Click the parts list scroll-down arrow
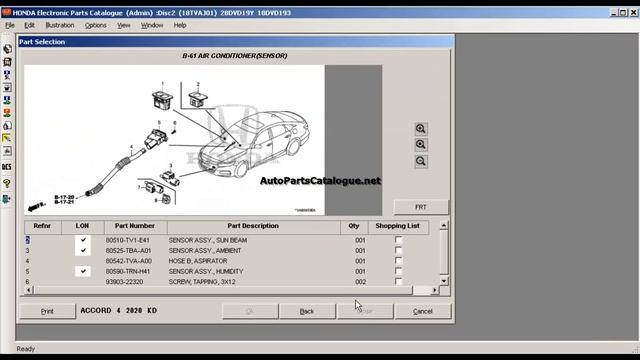This screenshot has width=640, height=360. [x=444, y=281]
